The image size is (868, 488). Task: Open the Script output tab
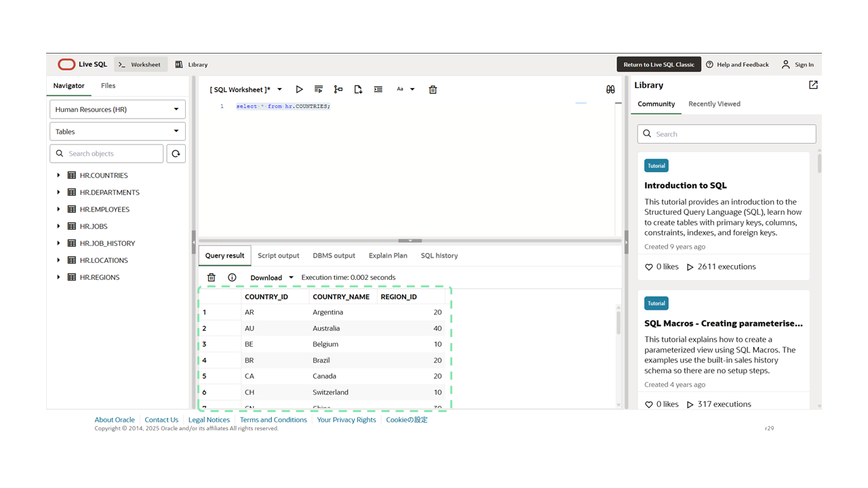(x=278, y=256)
